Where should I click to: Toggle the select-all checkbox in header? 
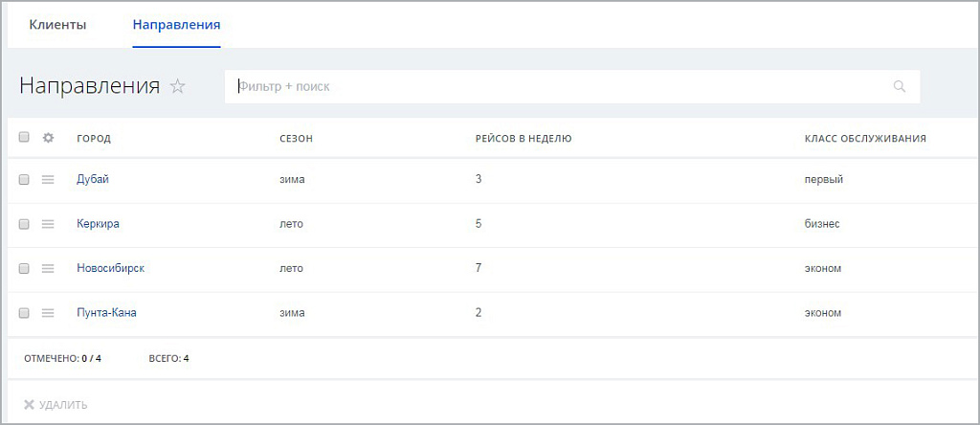(x=24, y=138)
